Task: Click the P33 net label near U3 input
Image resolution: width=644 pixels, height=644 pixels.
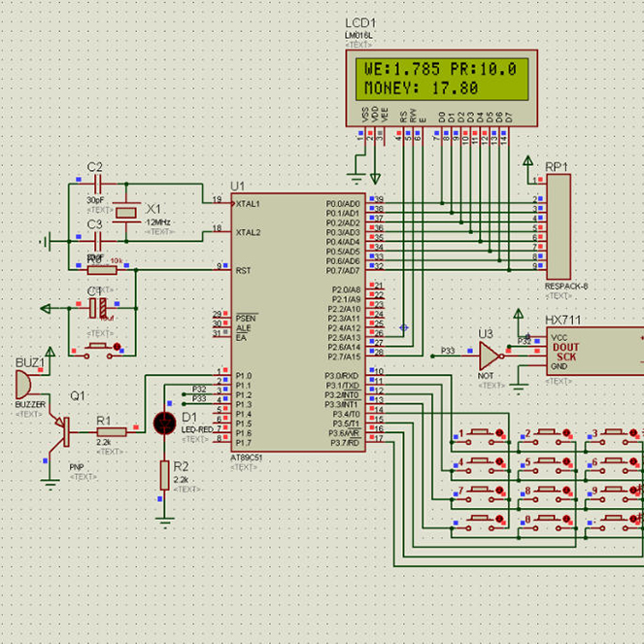Action: tap(448, 351)
